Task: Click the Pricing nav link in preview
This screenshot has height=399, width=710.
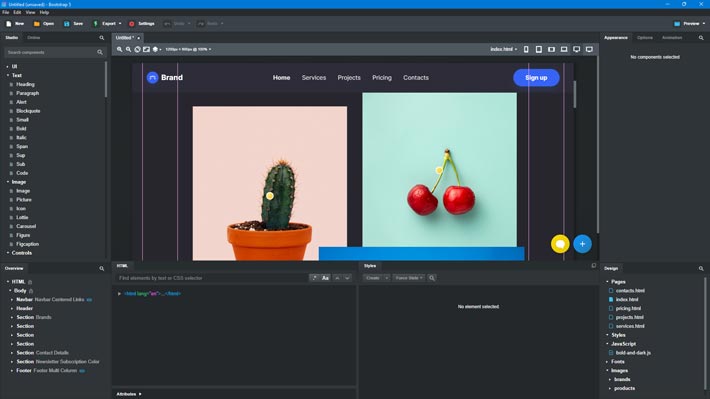Action: click(x=382, y=78)
